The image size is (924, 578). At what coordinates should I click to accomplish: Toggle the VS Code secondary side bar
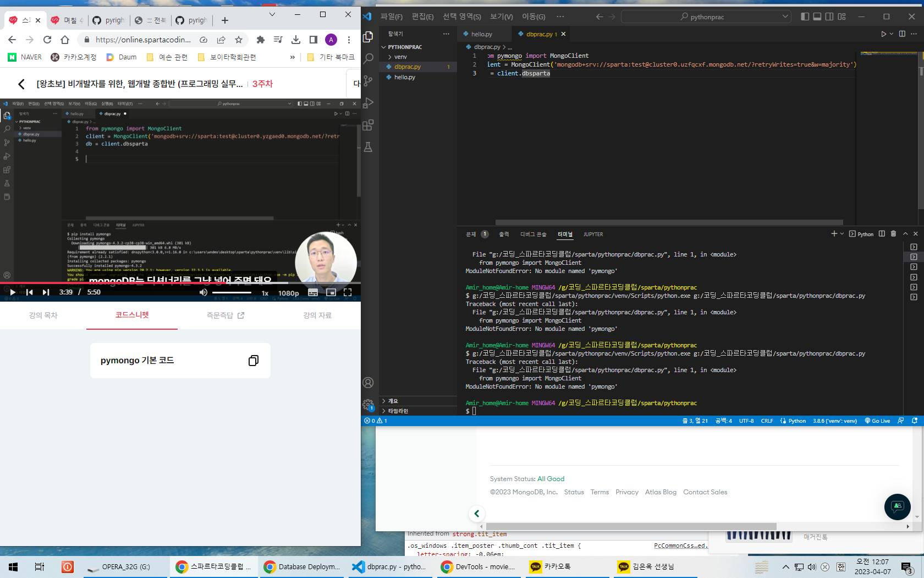(829, 17)
